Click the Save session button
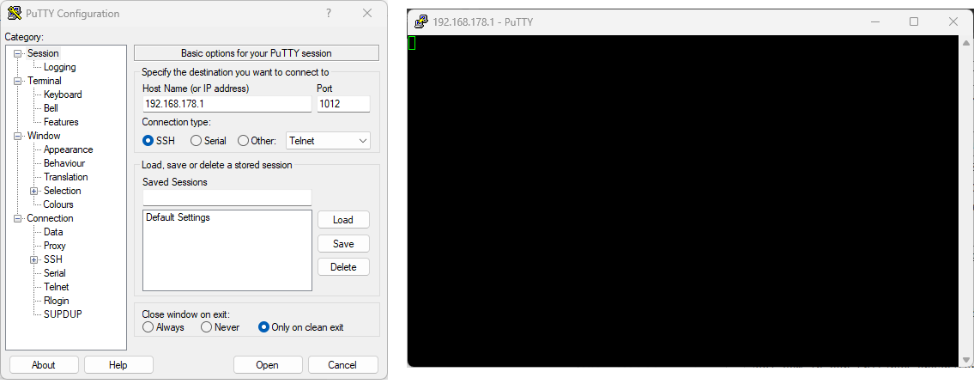The image size is (980, 384). (x=343, y=244)
